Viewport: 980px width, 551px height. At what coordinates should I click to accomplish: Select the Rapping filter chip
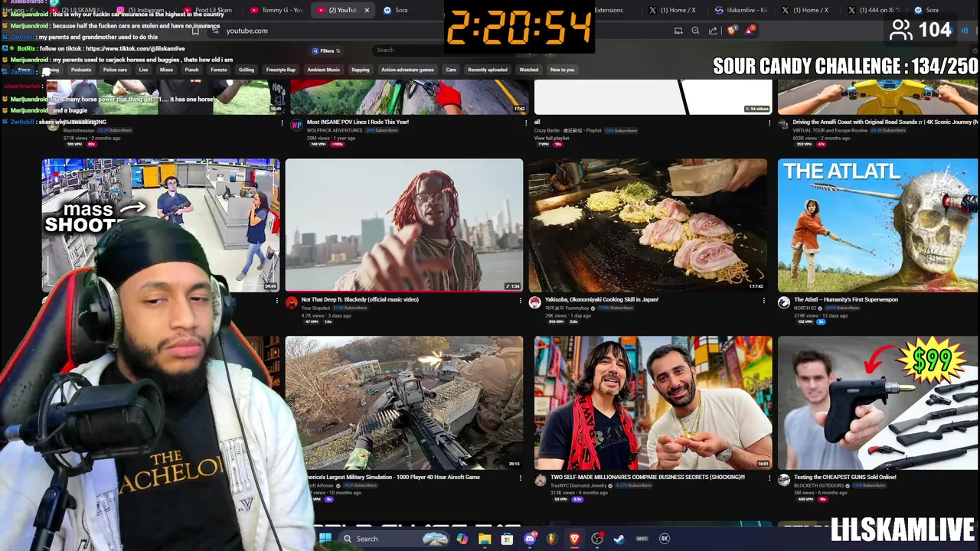point(361,70)
